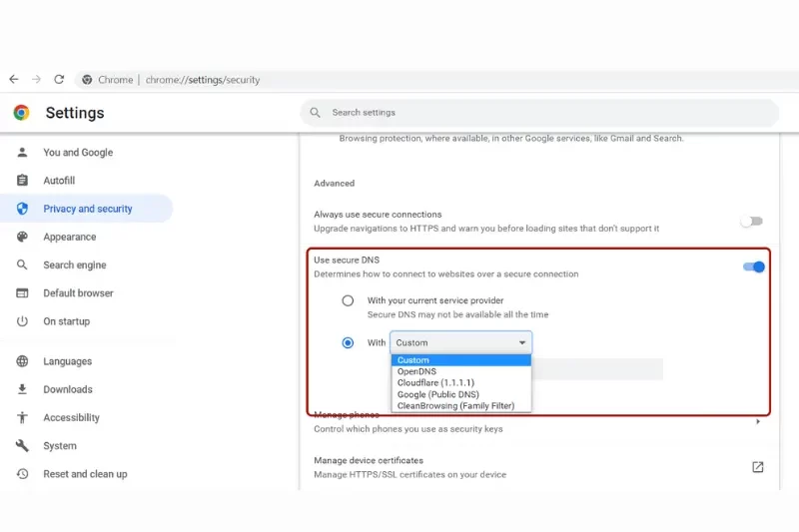
Task: Choose Google (Public DNS) from the list
Action: click(x=461, y=394)
